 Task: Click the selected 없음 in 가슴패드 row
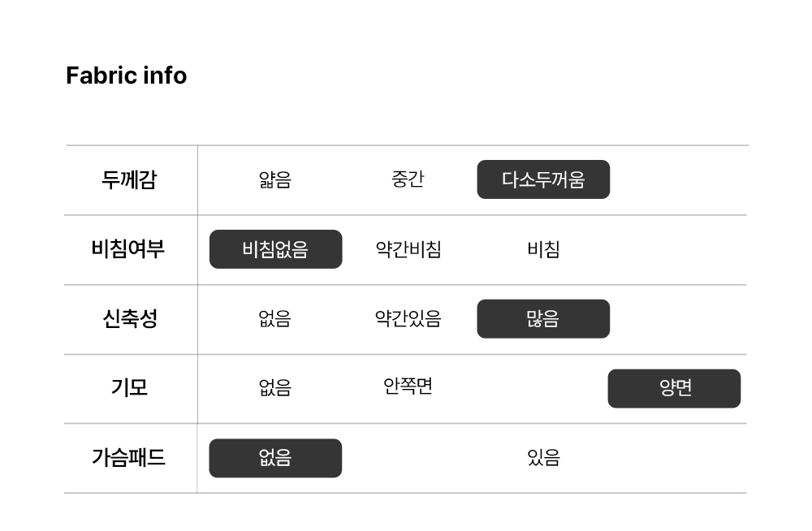[275, 458]
